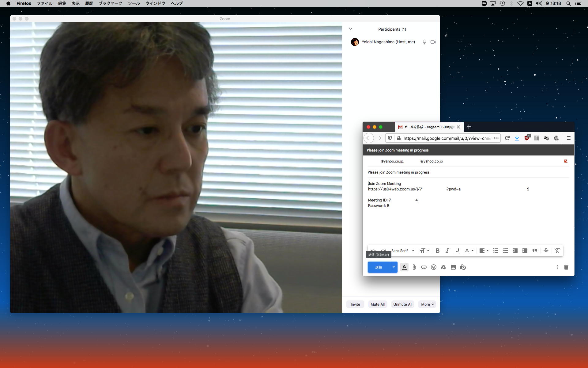Viewport: 588px width, 368px height.
Task: Open the More dropdown in Participants panel
Action: point(427,305)
